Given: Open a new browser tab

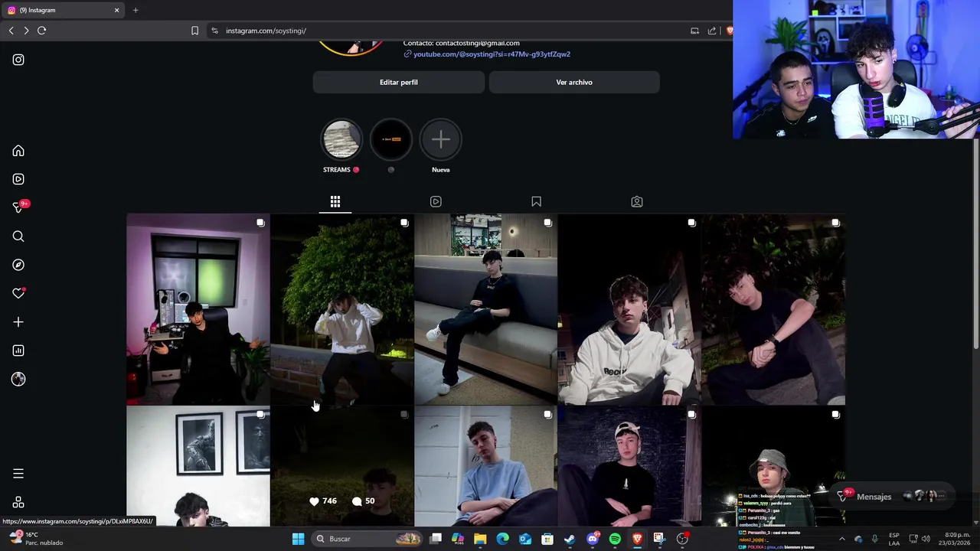Looking at the screenshot, I should click(x=136, y=10).
